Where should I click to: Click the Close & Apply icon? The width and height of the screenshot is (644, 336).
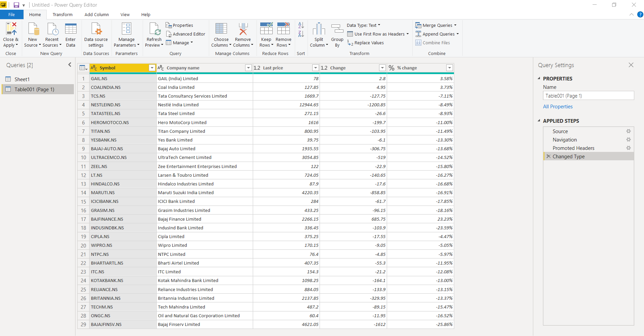point(11,29)
